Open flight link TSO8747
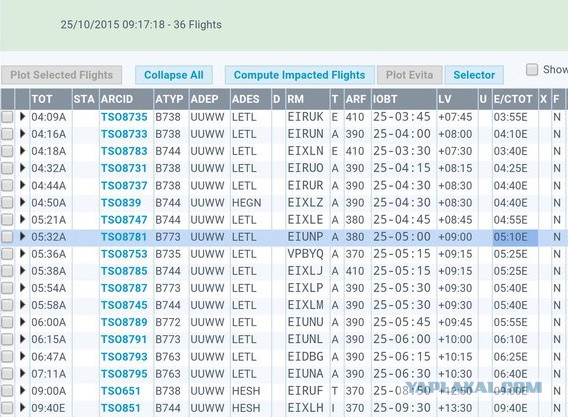This screenshot has width=568, height=417. pyautogui.click(x=124, y=220)
